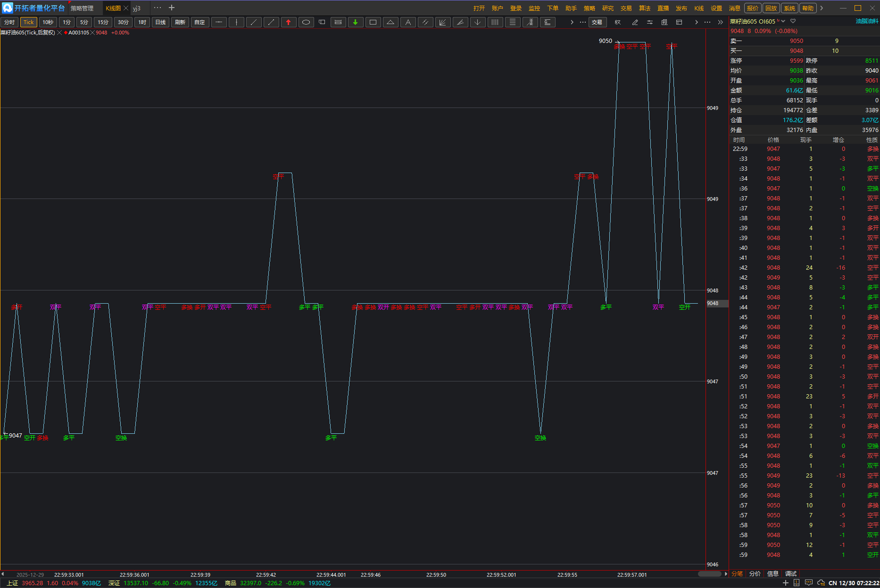Screen dimensions: 880x588
Task: Click the alert notification icon in status bar
Action: click(797, 583)
